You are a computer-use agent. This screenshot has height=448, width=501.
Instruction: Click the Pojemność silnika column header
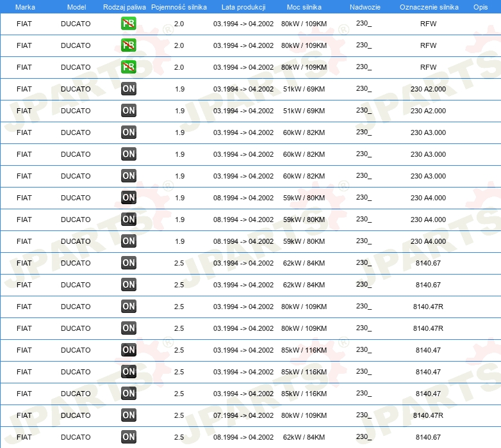click(x=179, y=7)
